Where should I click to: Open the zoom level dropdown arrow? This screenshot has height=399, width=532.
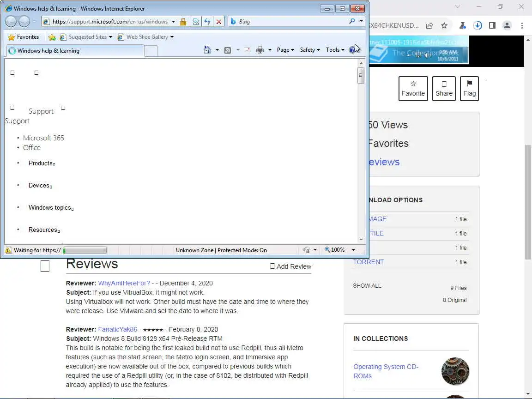(354, 250)
